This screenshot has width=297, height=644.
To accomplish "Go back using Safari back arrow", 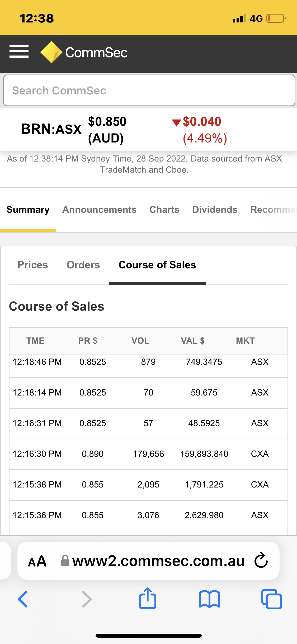I will click(x=23, y=599).
